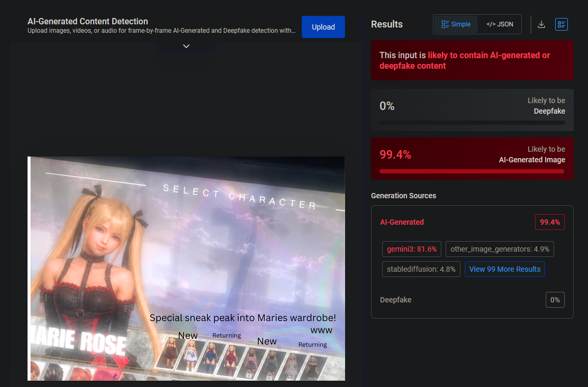
Task: Click the AI-Generated 99.4% score badge
Action: point(549,222)
